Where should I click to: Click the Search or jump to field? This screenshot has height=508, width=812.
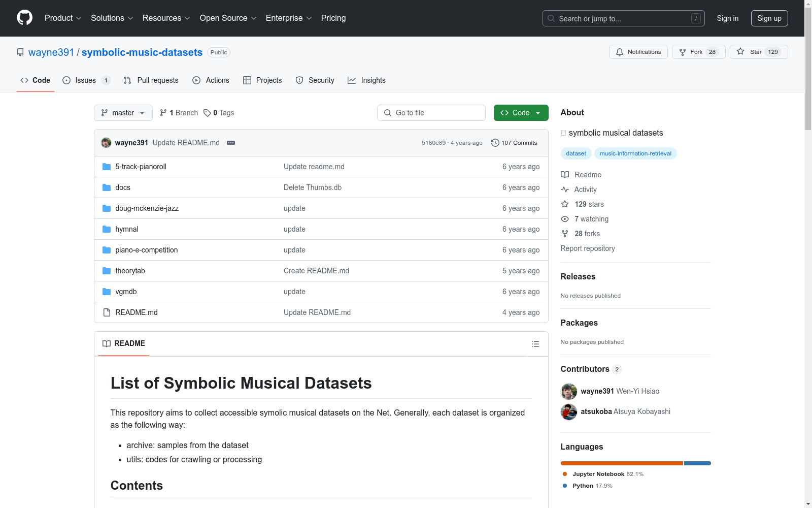pos(624,18)
